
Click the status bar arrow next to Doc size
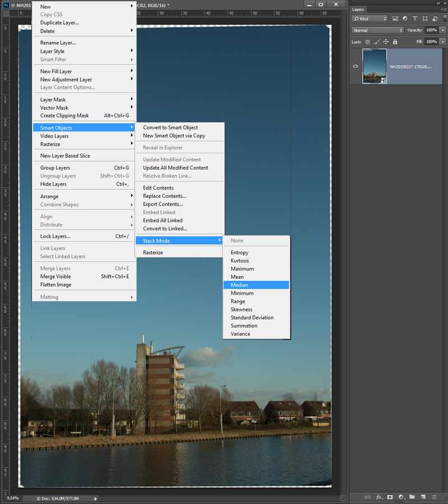[x=95, y=498]
